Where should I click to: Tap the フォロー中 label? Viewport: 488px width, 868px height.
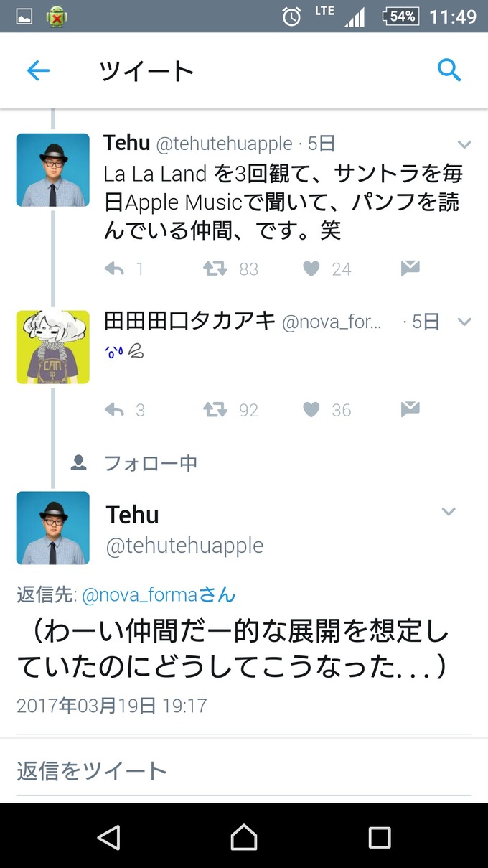(x=150, y=462)
